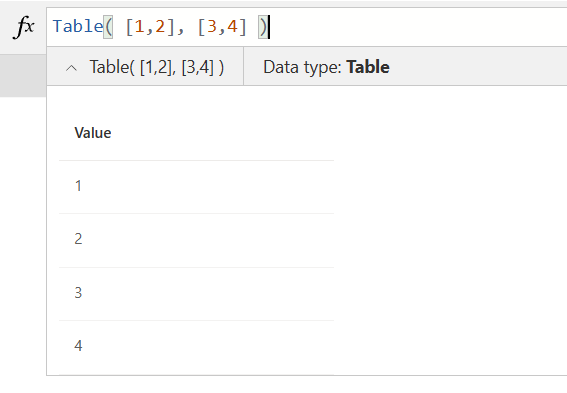Click inside the formula bar input

(x=307, y=27)
